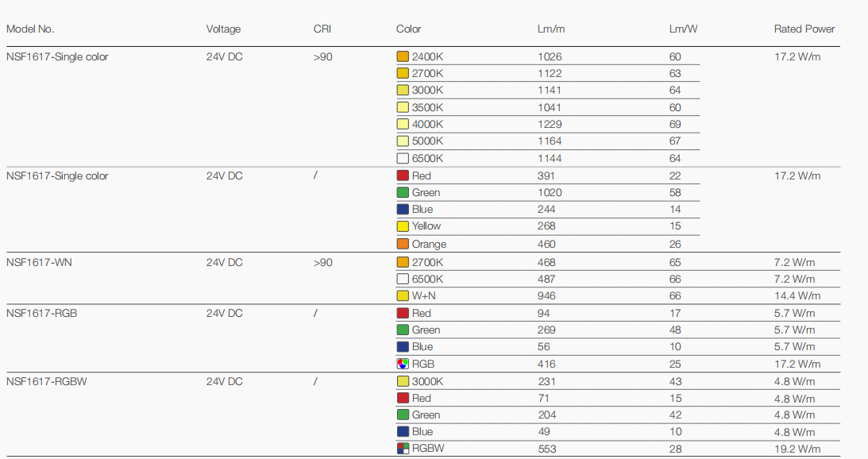Click the 5000K color label
The image size is (868, 459).
click(427, 141)
